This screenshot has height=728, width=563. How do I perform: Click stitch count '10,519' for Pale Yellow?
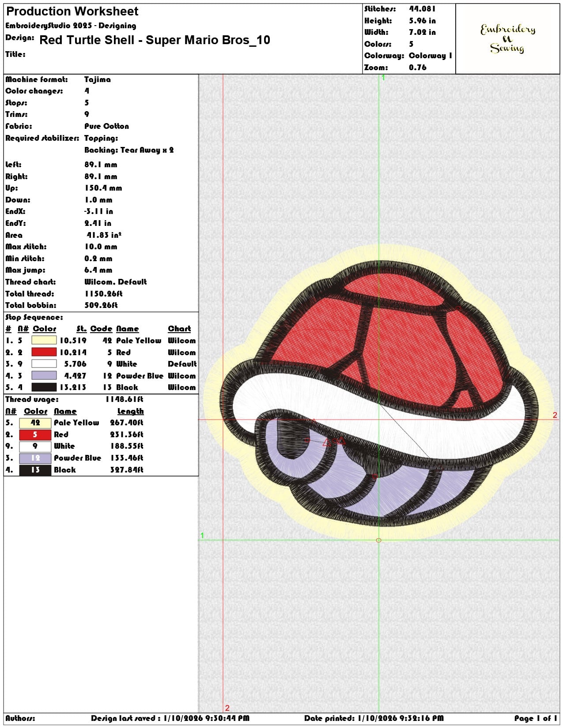point(73,340)
